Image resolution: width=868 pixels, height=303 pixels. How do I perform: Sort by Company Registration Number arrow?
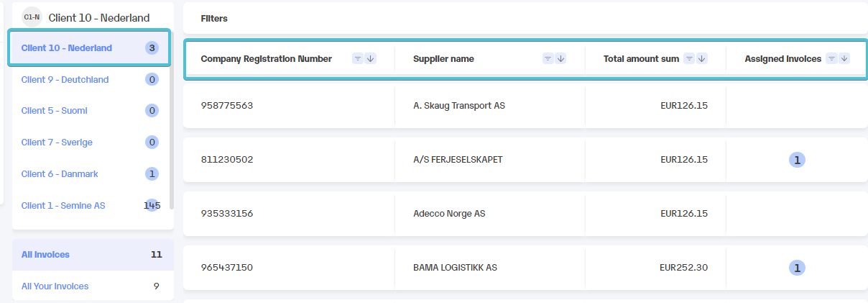(x=371, y=59)
